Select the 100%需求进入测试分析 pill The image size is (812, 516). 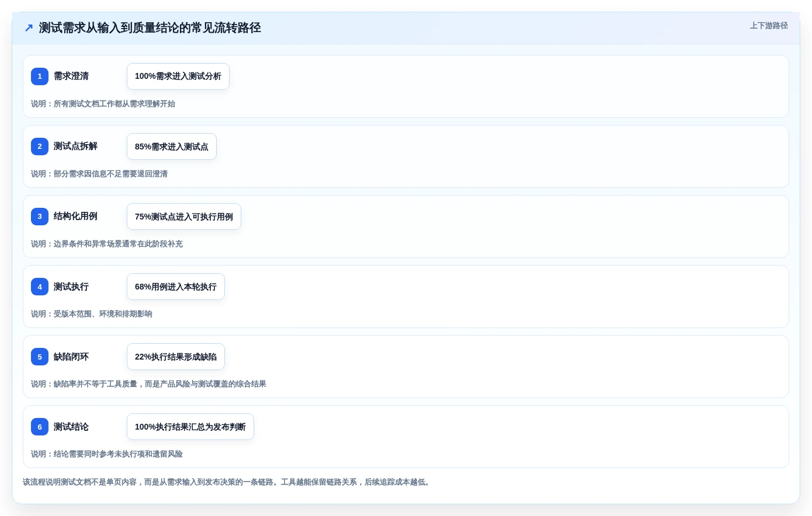click(178, 76)
